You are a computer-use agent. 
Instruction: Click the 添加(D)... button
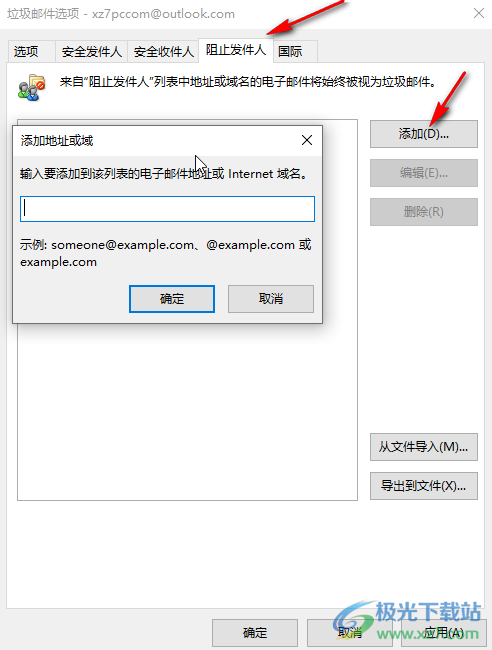[424, 134]
